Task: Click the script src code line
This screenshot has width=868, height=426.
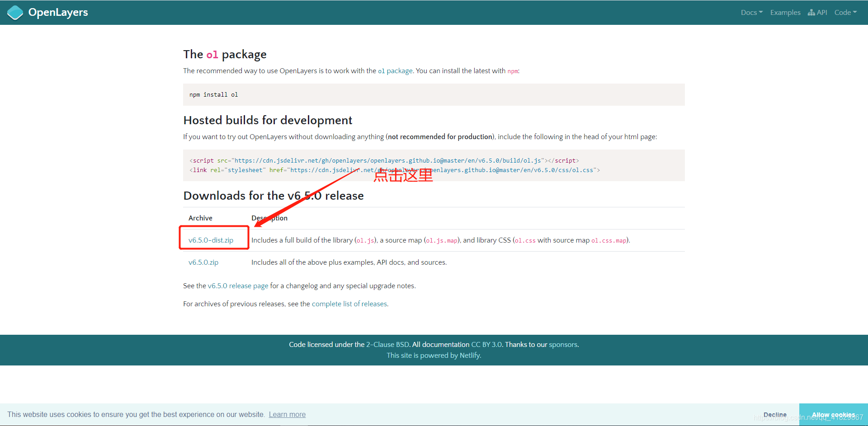Action: click(384, 160)
